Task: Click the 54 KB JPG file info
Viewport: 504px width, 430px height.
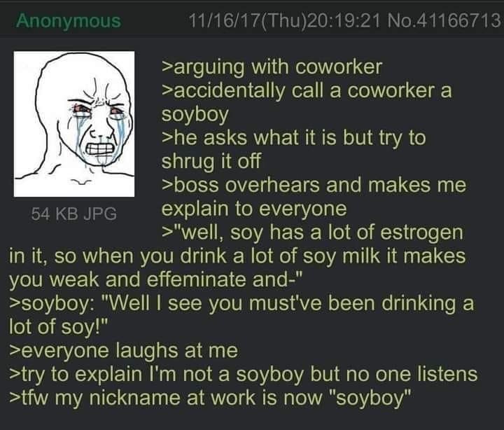Action: tap(74, 214)
